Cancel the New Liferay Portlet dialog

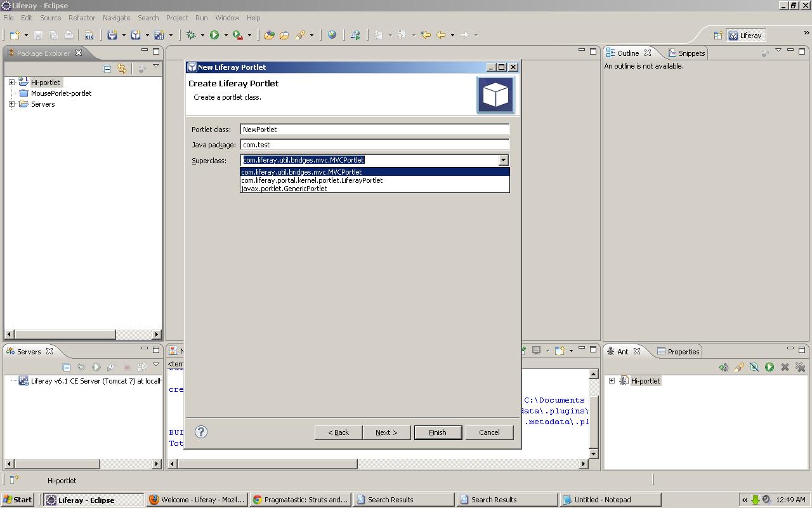pyautogui.click(x=489, y=432)
